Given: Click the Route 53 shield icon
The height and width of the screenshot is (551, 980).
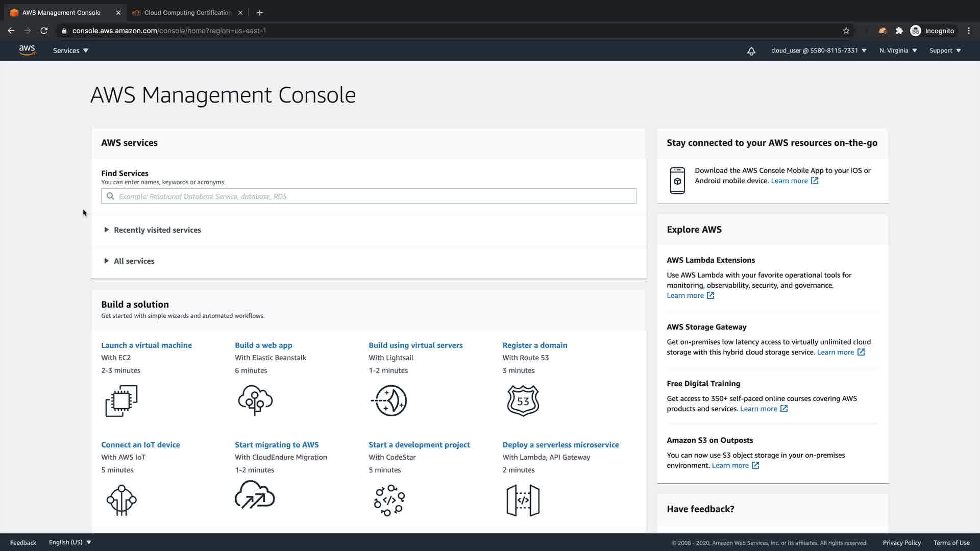Looking at the screenshot, I should pyautogui.click(x=523, y=400).
